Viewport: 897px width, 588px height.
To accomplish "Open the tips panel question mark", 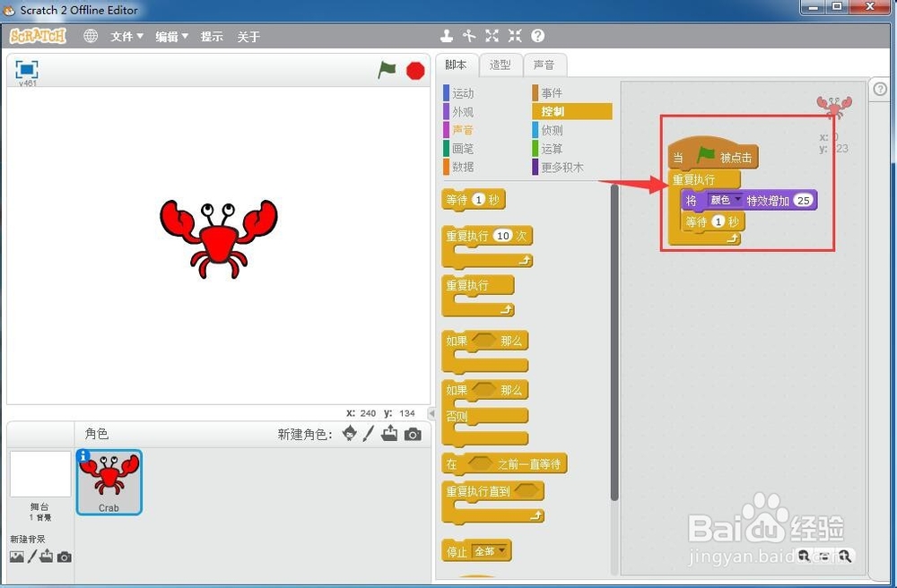I will (880, 89).
